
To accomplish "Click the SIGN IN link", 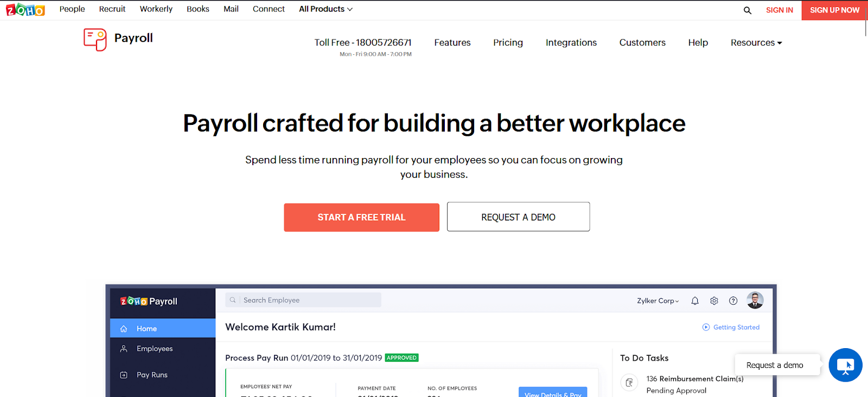I will (x=780, y=10).
